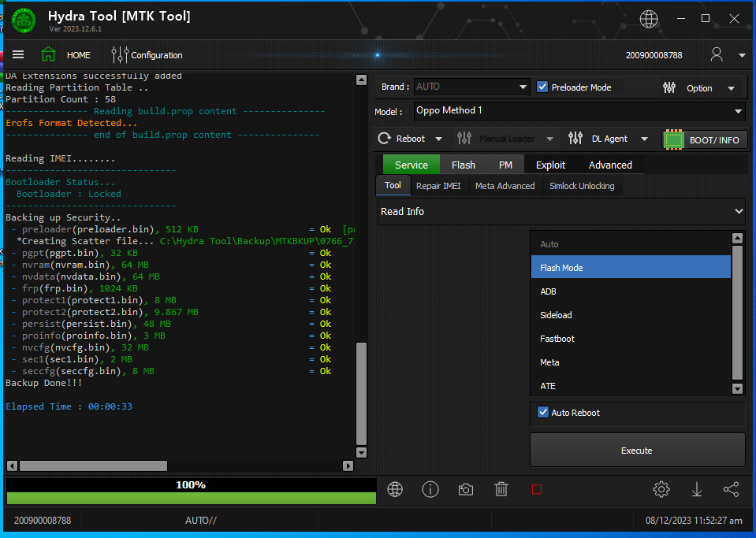Click the BOOT/ INFO button label
The height and width of the screenshot is (538, 756).
(x=714, y=140)
